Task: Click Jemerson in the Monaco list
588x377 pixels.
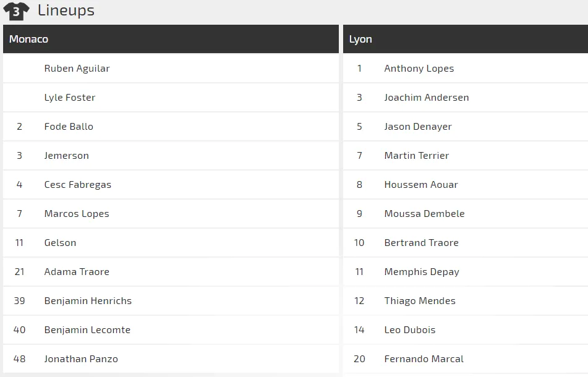Action: tap(67, 156)
